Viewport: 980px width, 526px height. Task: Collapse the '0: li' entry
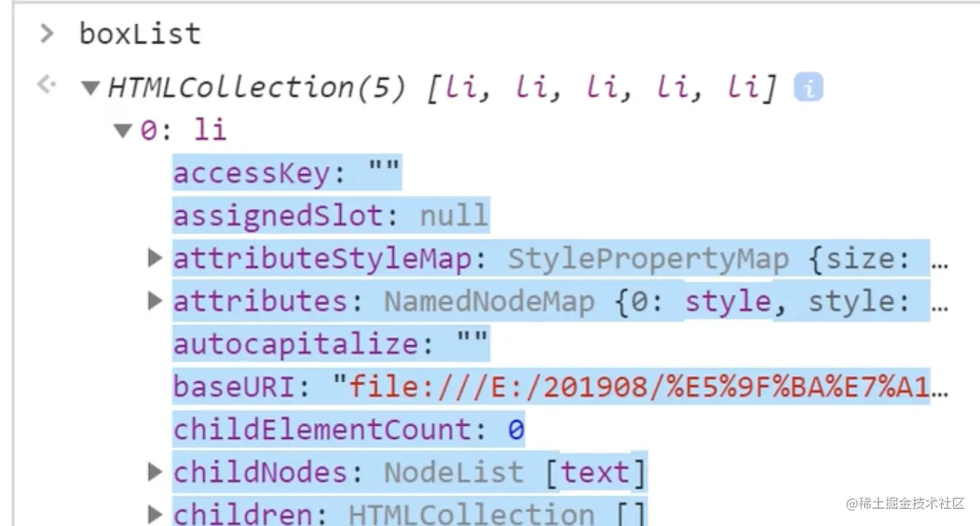tap(122, 132)
